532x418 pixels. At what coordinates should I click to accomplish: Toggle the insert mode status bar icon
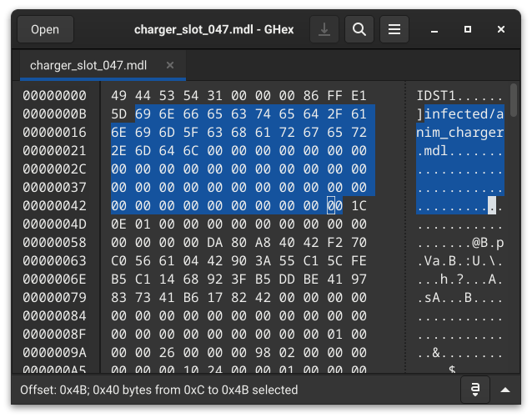(474, 390)
